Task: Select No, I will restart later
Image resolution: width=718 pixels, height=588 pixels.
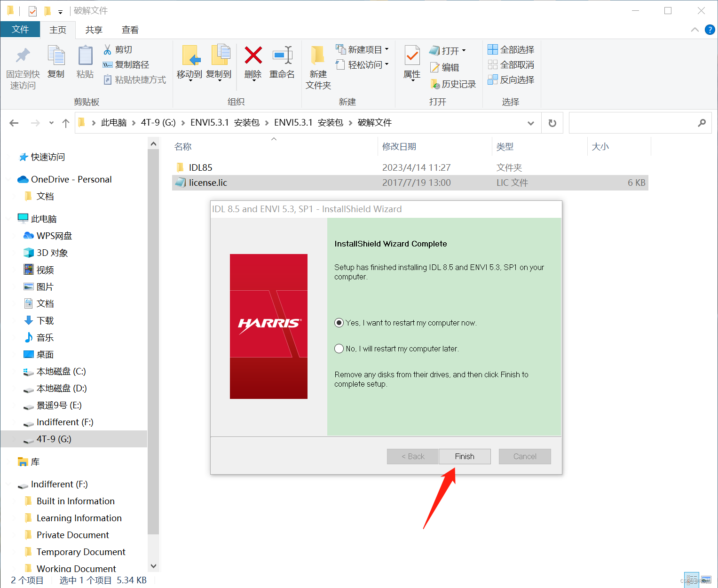Action: (x=339, y=349)
